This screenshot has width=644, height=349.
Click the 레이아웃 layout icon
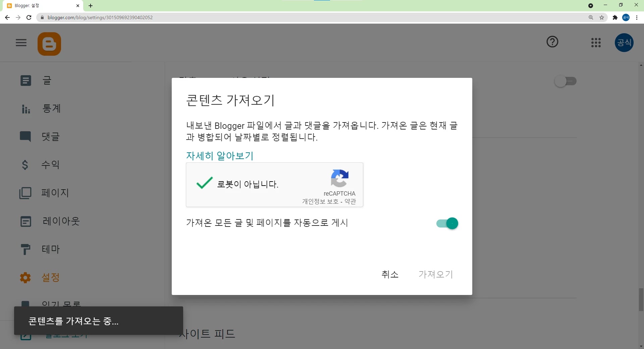coord(26,221)
